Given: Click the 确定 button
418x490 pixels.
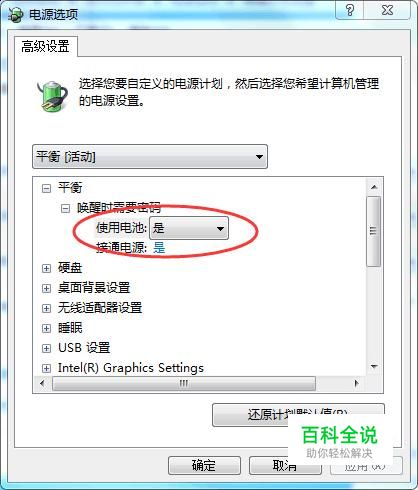Looking at the screenshot, I should point(204,465).
